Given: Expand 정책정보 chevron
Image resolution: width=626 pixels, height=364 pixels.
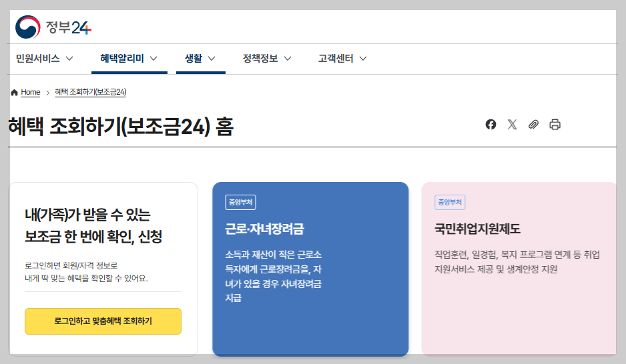Looking at the screenshot, I should pyautogui.click(x=288, y=59).
